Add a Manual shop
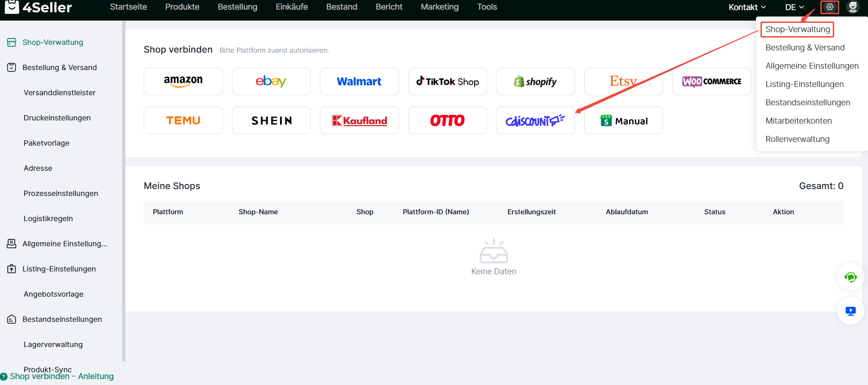This screenshot has height=385, width=868. (x=624, y=120)
